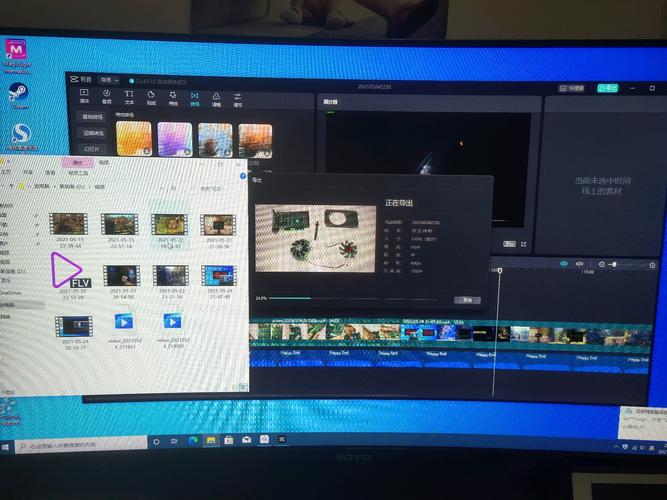Click the teal Export button at top right
This screenshot has width=667, height=500.
coord(607,88)
